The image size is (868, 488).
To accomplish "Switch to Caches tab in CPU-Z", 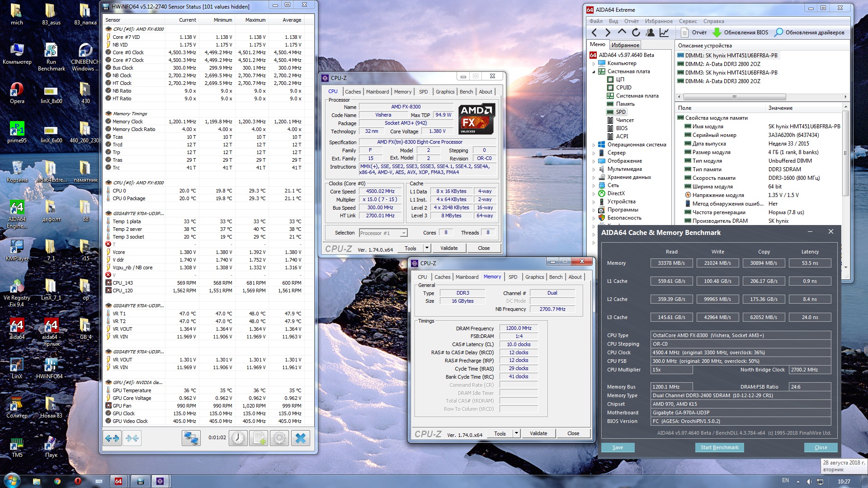I will (x=353, y=92).
